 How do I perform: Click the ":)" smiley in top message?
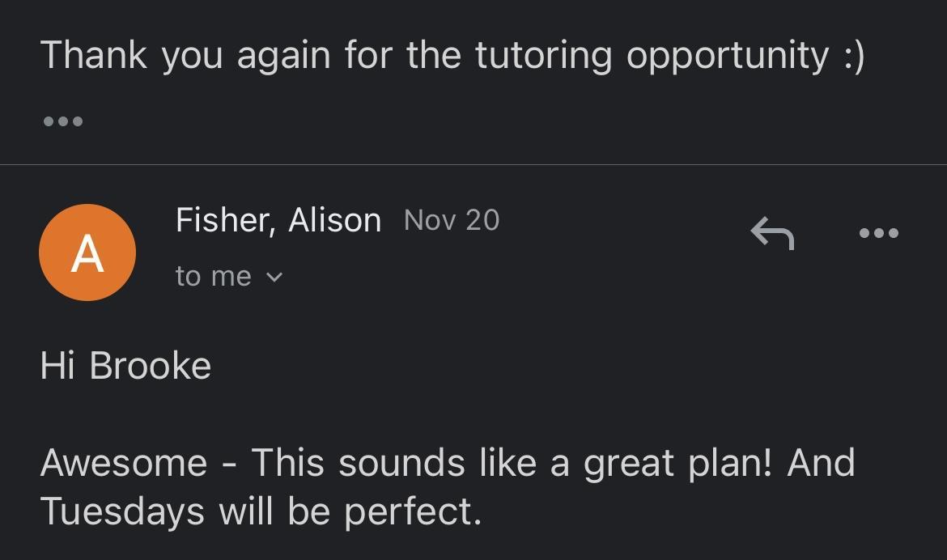tap(853, 55)
